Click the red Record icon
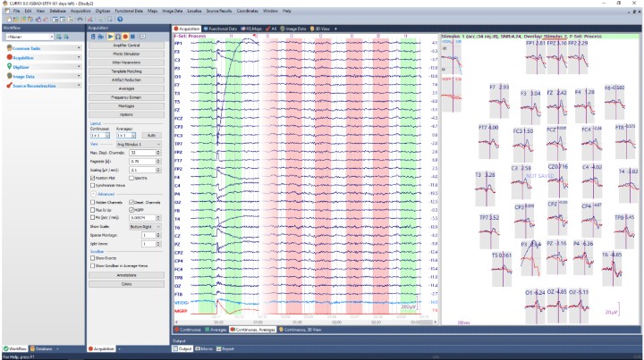The image size is (644, 360). 125,37
